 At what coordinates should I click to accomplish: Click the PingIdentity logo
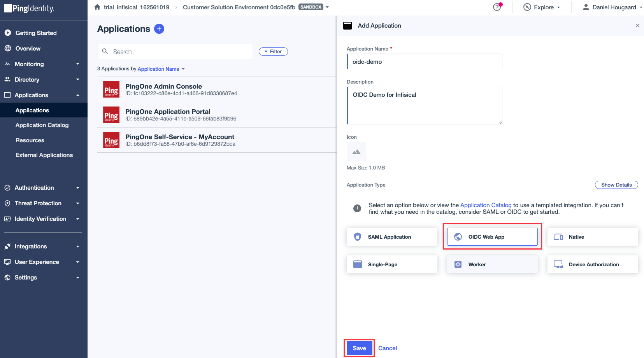29,9
